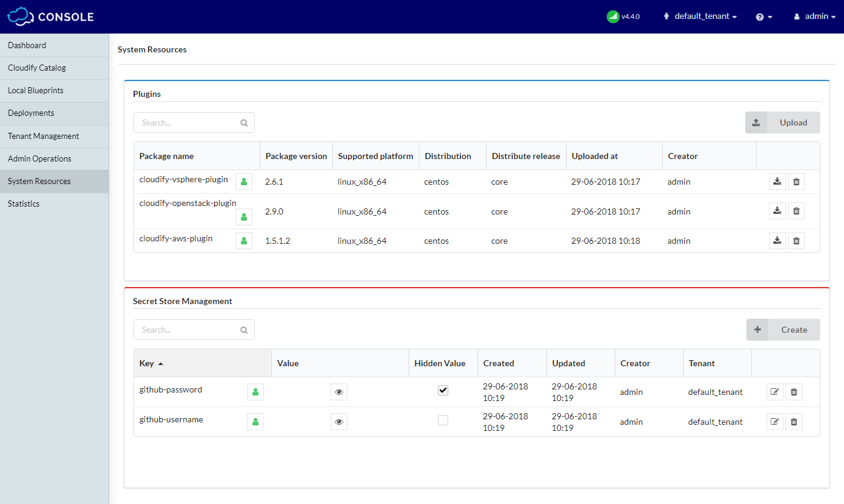Go to the Deployments page
This screenshot has height=504, width=844.
[x=54, y=113]
